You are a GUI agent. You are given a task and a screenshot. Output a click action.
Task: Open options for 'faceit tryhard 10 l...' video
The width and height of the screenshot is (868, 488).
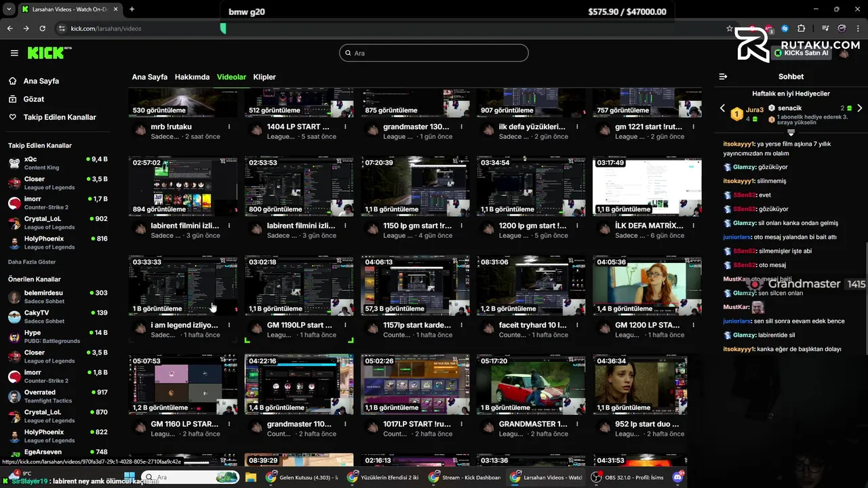pyautogui.click(x=577, y=325)
